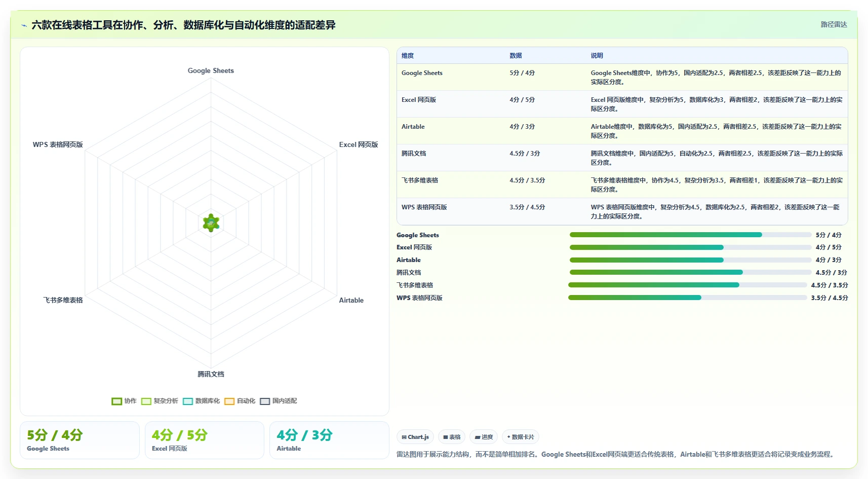Open the Google Sheets 5分 / 4分 card
The width and height of the screenshot is (868, 479).
pos(80,440)
